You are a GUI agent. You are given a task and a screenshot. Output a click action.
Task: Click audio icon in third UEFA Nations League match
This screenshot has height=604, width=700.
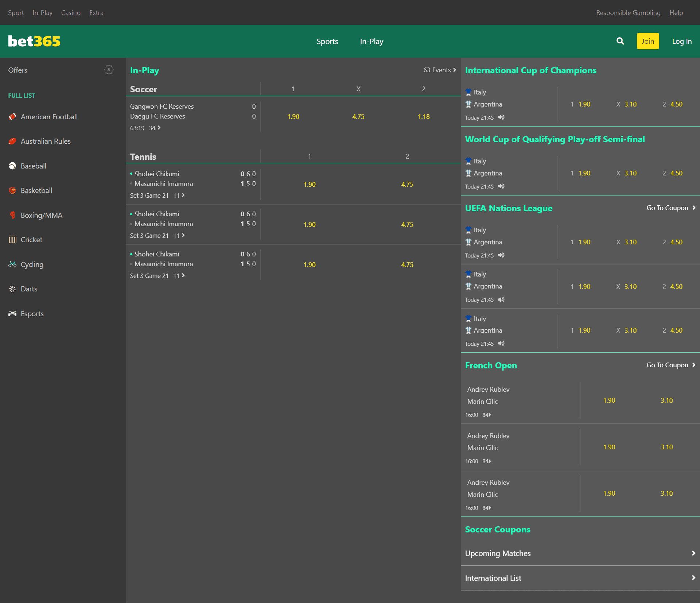(x=501, y=344)
